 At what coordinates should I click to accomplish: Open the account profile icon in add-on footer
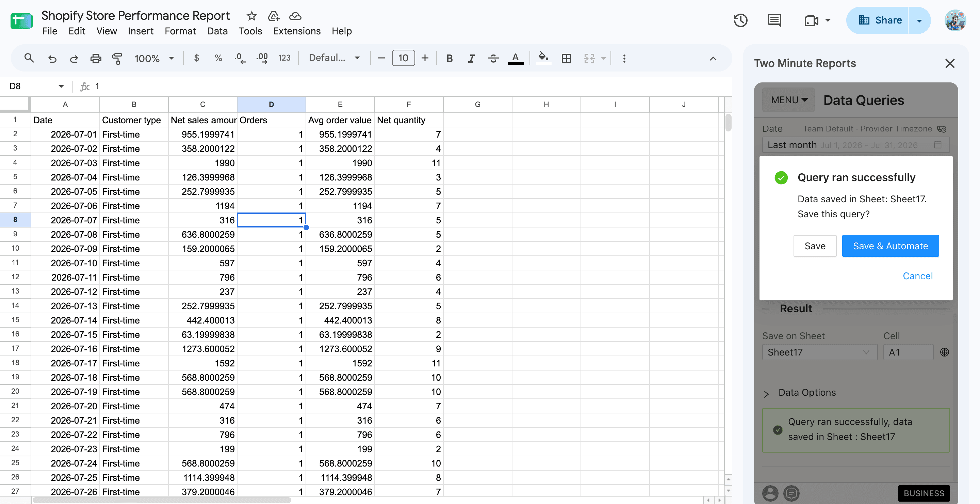770,493
